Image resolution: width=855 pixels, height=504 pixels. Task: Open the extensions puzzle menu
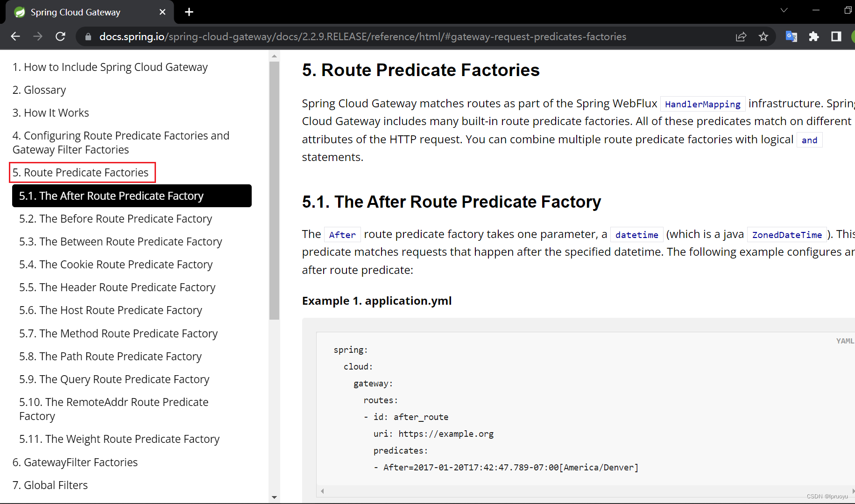814,36
